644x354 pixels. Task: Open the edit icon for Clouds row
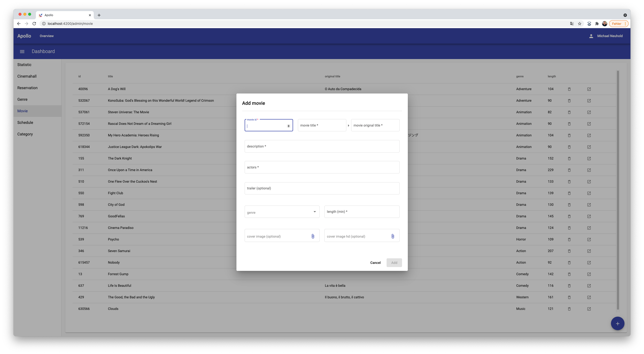coord(589,309)
